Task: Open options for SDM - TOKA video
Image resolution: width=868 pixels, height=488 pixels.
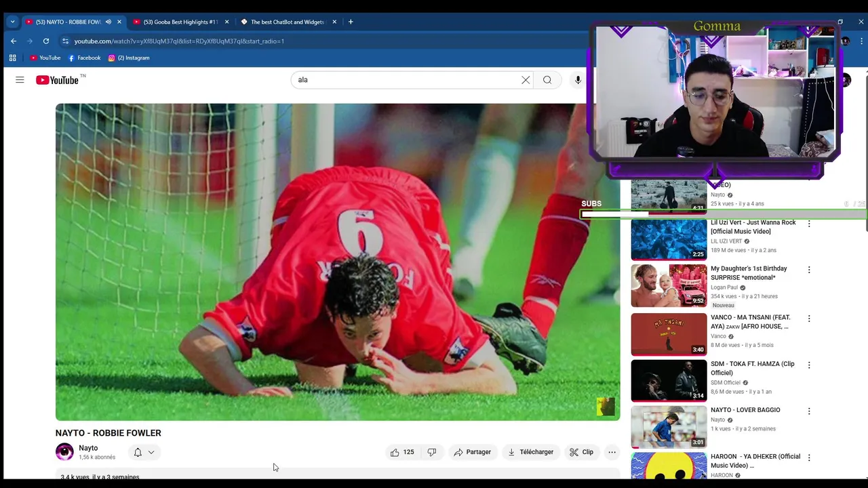Action: click(809, 365)
